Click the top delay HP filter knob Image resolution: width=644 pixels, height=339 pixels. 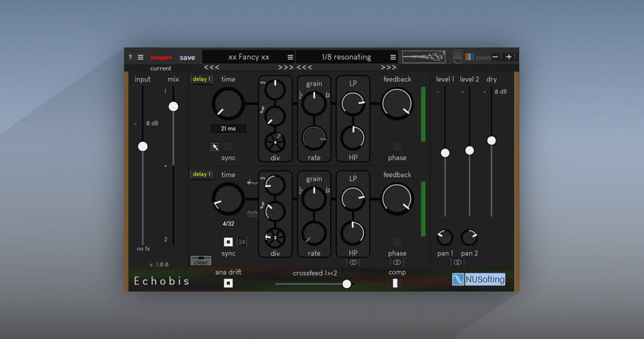353,138
